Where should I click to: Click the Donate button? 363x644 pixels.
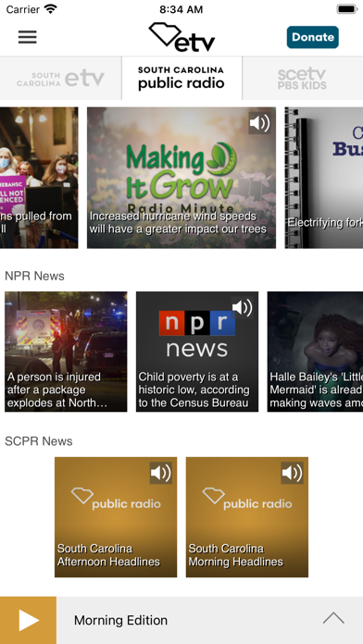313,37
